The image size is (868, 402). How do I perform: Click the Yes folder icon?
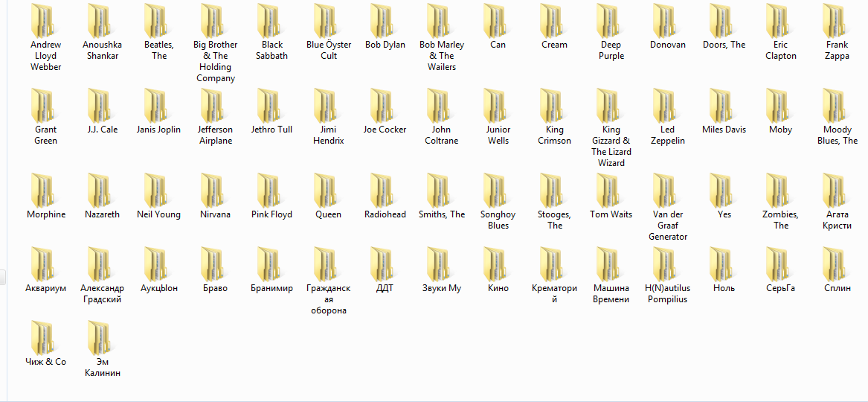(x=721, y=190)
